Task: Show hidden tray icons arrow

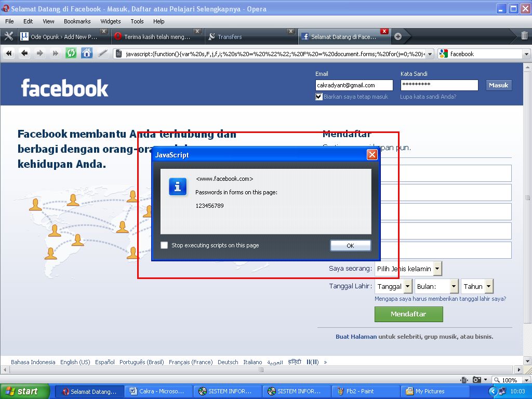Action: [x=493, y=391]
